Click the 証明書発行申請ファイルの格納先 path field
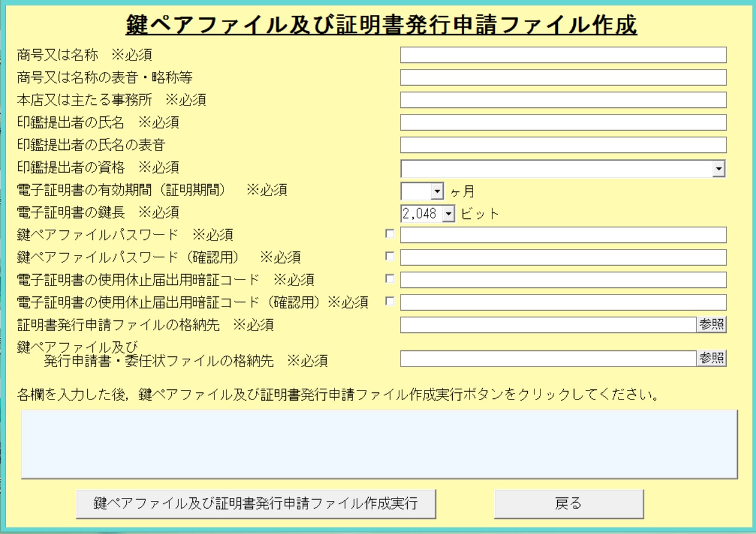756x534 pixels. [548, 325]
